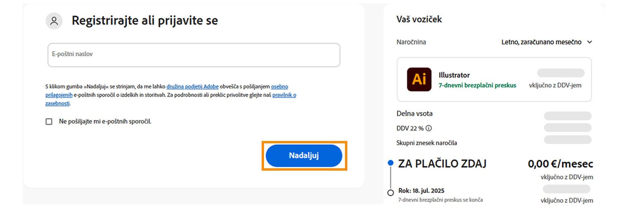
Task: Click the Registrirajte ali prijavite se heading
Action: (x=144, y=21)
